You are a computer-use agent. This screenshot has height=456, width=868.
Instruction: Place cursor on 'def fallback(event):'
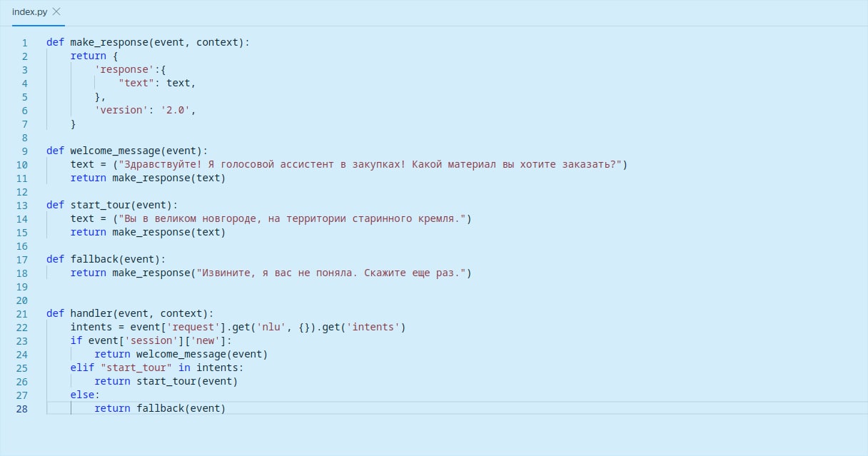tap(106, 260)
